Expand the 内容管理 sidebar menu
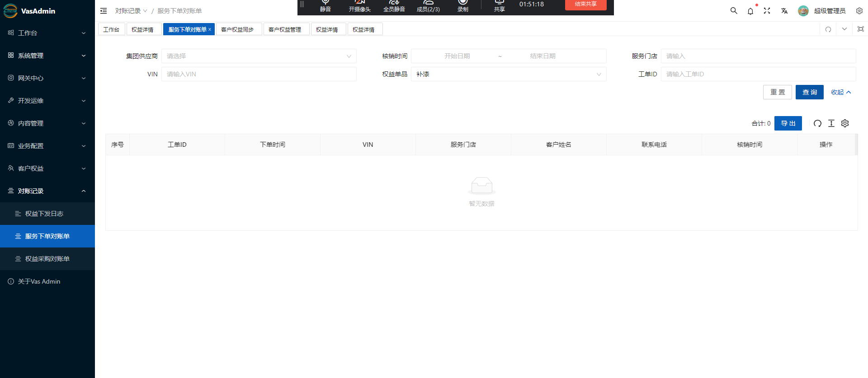 47,123
